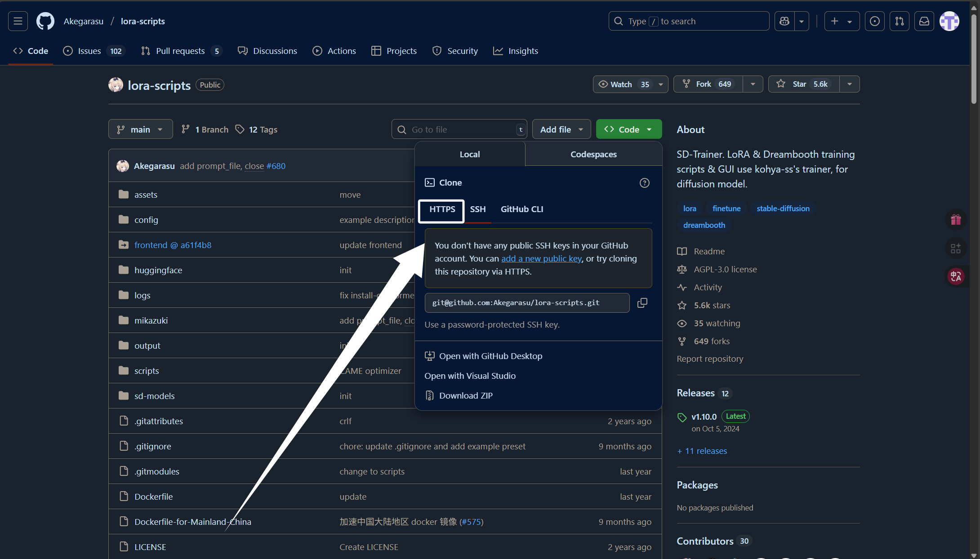Screen dimensions: 980x559
Task: Open the Actions tab
Action: point(334,51)
